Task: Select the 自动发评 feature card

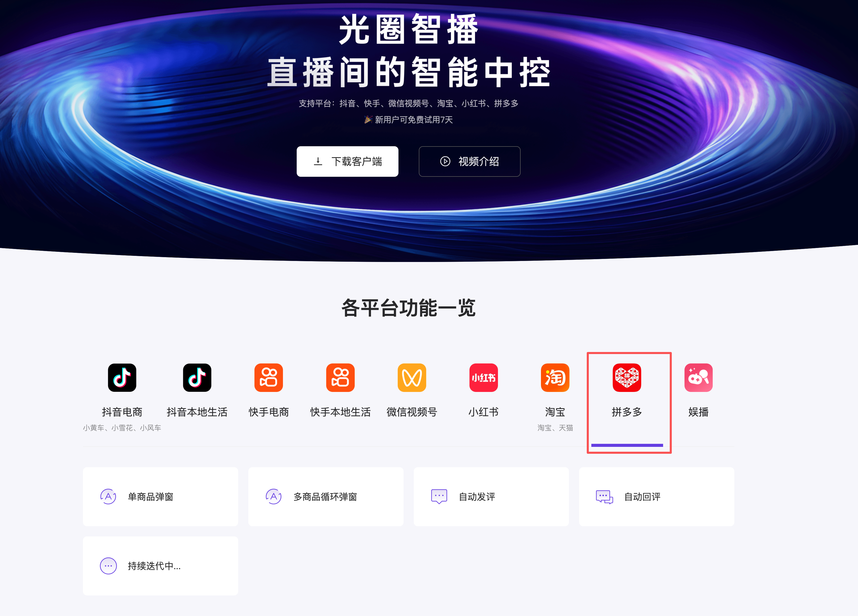Action: click(491, 496)
